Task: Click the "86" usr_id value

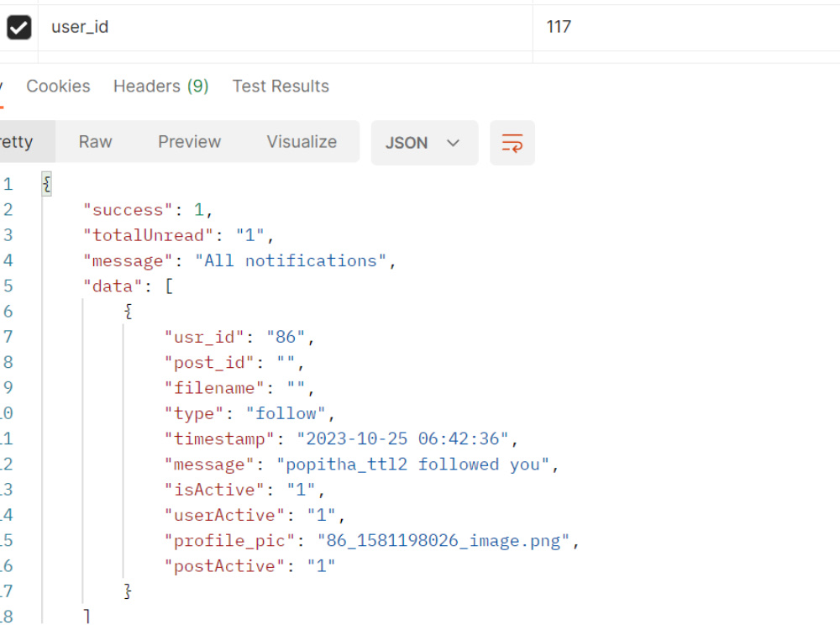Action: point(286,337)
